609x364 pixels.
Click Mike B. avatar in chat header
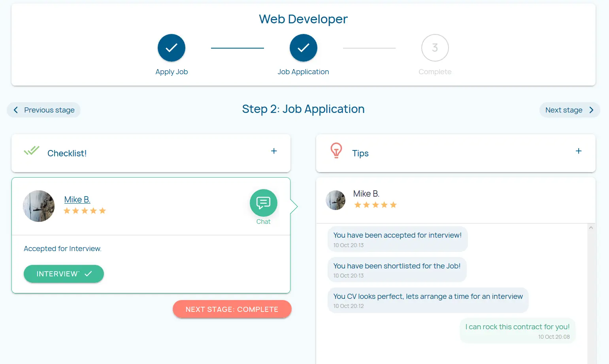pyautogui.click(x=336, y=200)
